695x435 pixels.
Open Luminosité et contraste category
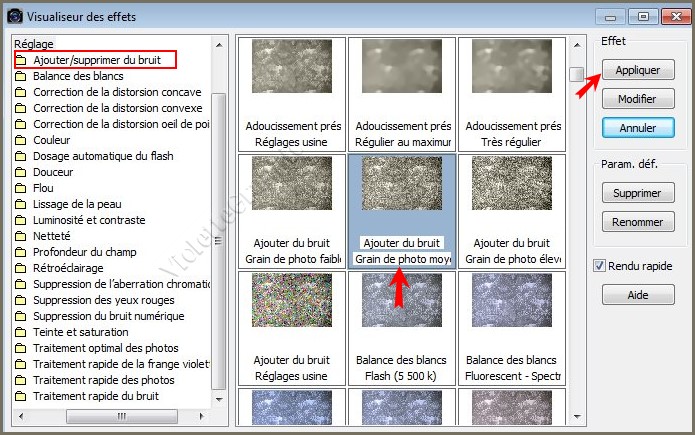tap(88, 220)
